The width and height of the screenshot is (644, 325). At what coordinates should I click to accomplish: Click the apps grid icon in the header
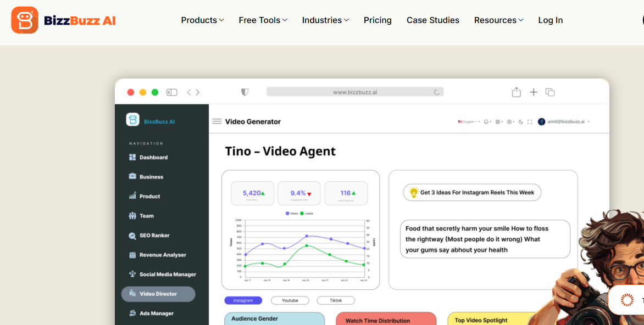498,122
